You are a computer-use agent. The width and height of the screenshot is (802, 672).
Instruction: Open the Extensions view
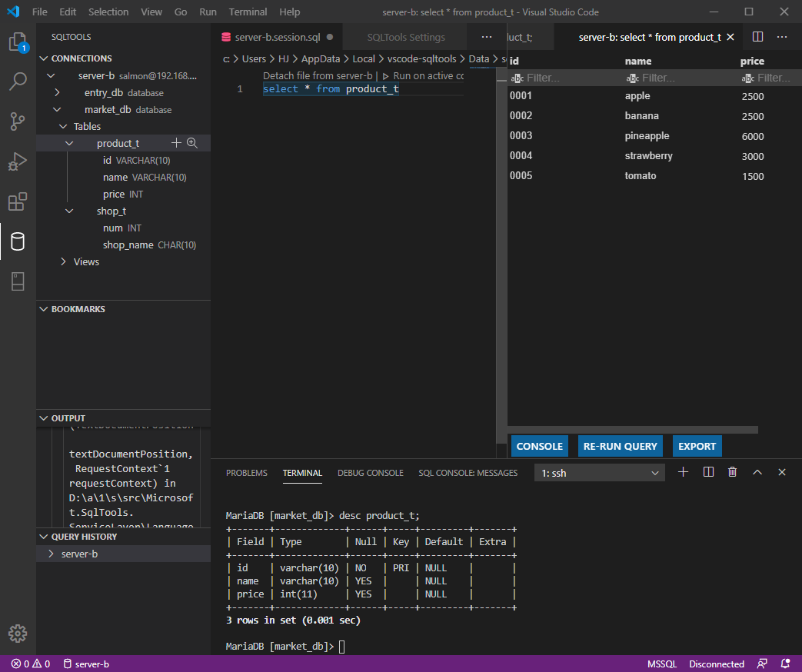tap(18, 201)
